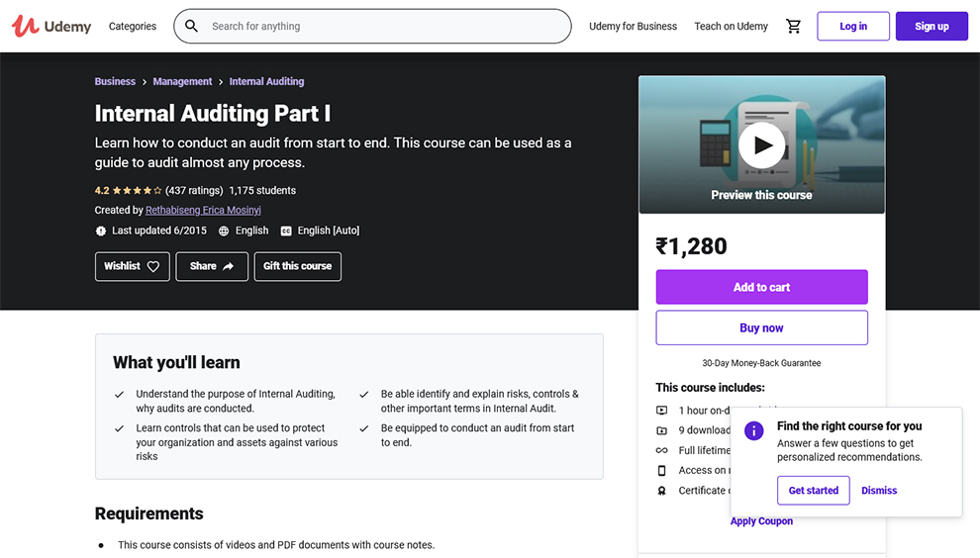Click the 437 ratings text
The height and width of the screenshot is (558, 980).
[x=194, y=191]
